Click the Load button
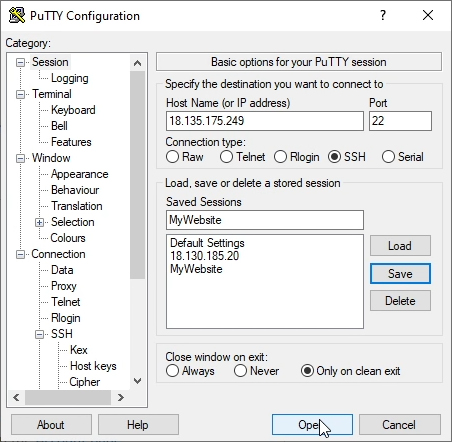Image resolution: width=452 pixels, height=442 pixels. pos(400,246)
